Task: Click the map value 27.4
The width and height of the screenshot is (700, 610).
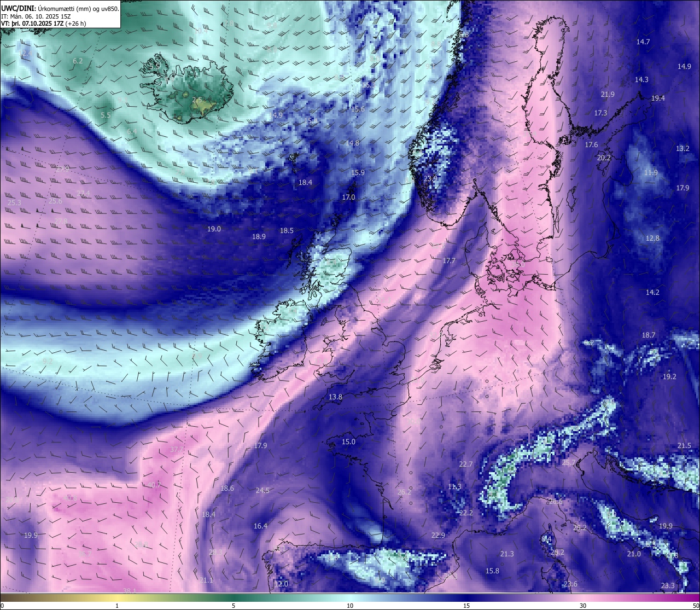Action: click(83, 193)
